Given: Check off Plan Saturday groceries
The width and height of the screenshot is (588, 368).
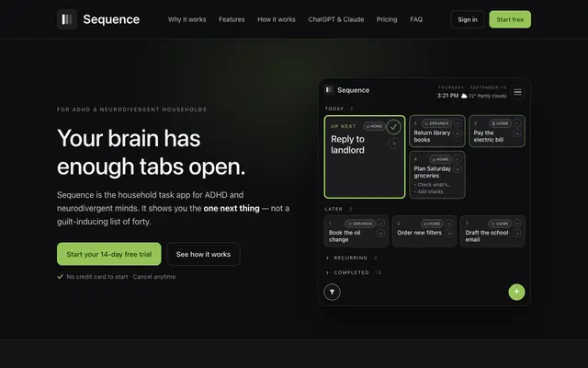Looking at the screenshot, I should (458, 159).
